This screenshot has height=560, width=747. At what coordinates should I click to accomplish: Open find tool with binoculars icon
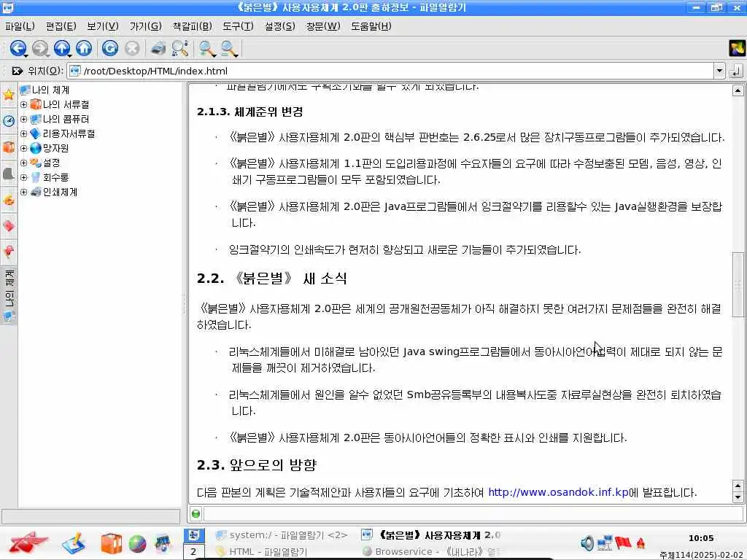coord(180,48)
